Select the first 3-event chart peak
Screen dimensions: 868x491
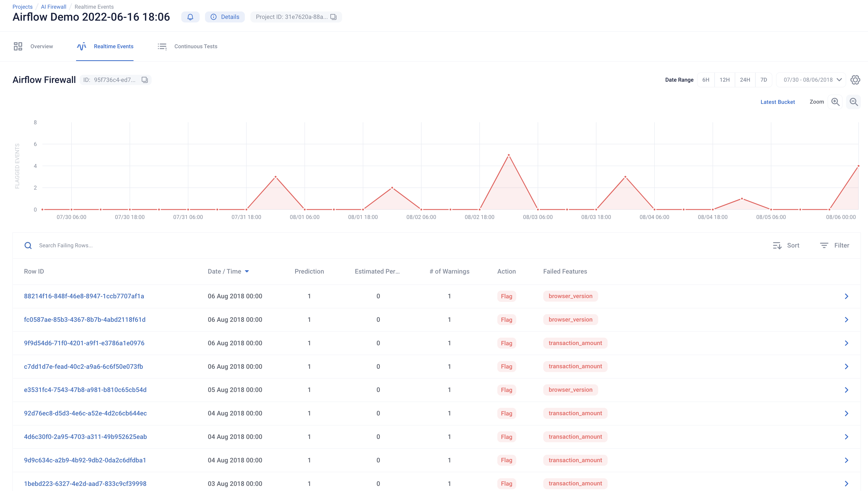276,177
